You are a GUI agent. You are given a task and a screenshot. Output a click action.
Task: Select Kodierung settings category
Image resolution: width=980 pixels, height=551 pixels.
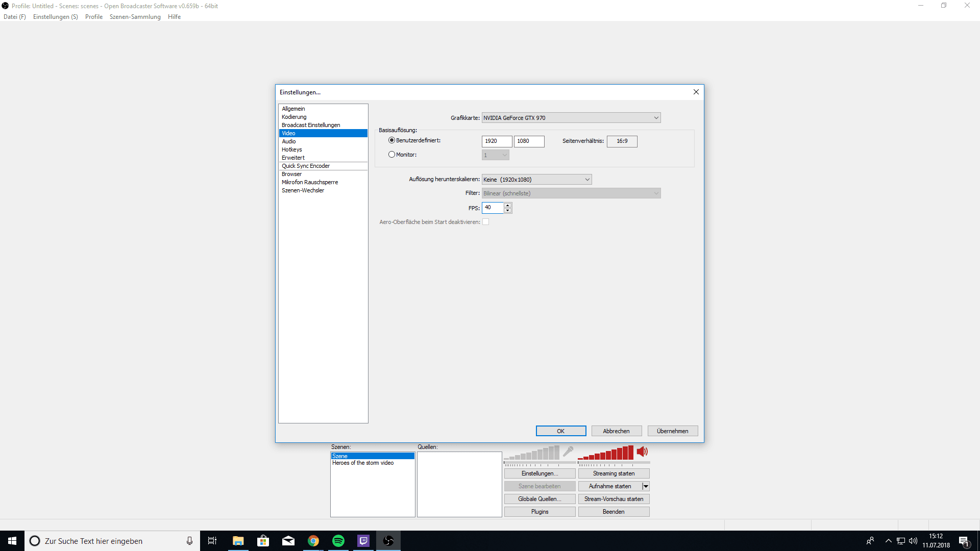coord(323,117)
